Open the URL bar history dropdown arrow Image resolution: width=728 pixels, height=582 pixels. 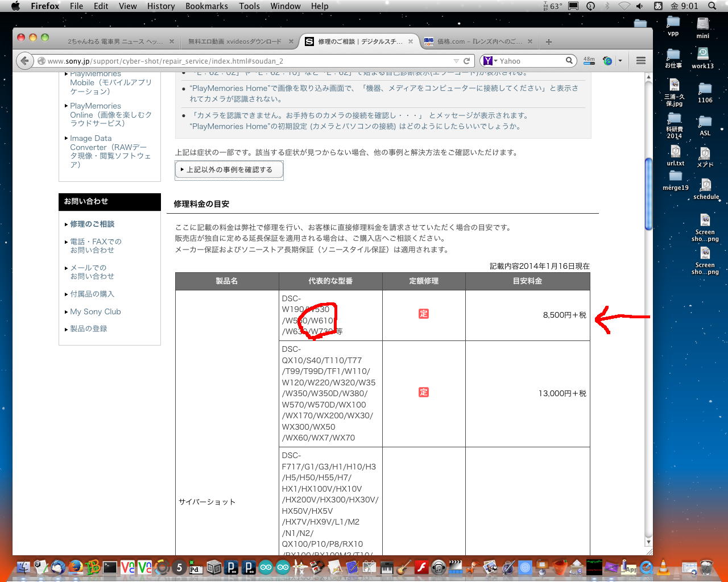(456, 61)
